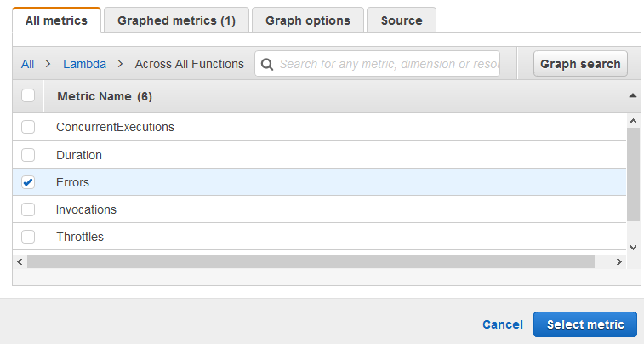Click the Metric Name sort arrow
Image resolution: width=644 pixels, height=344 pixels.
pyautogui.click(x=633, y=95)
